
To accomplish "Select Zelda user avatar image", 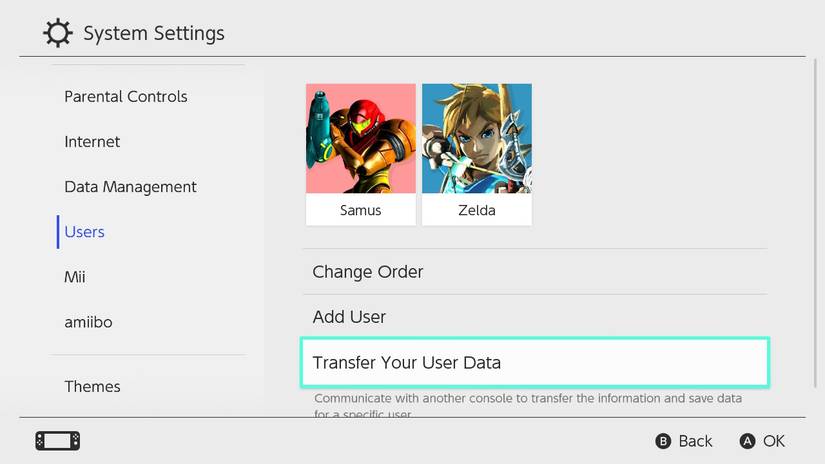I will (x=476, y=138).
